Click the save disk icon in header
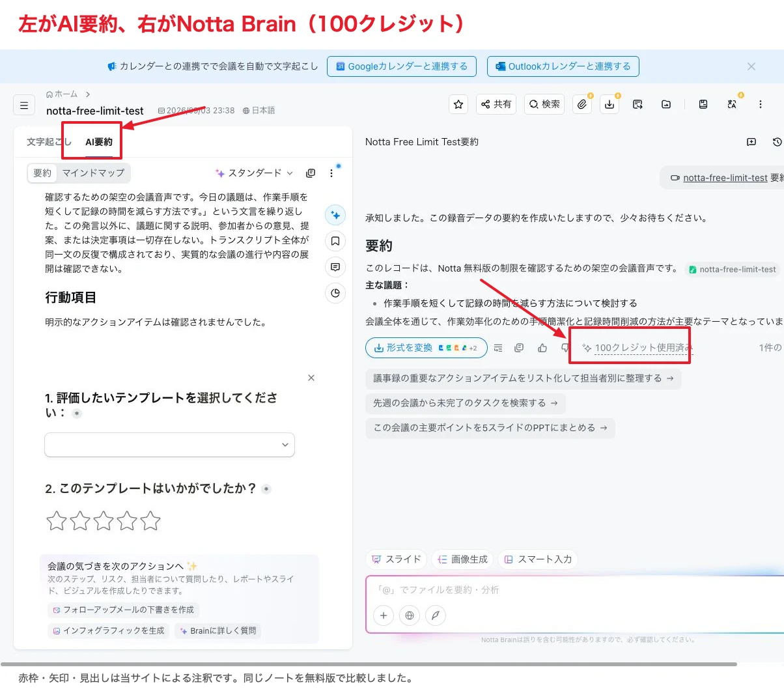The height and width of the screenshot is (691, 784). pyautogui.click(x=703, y=104)
